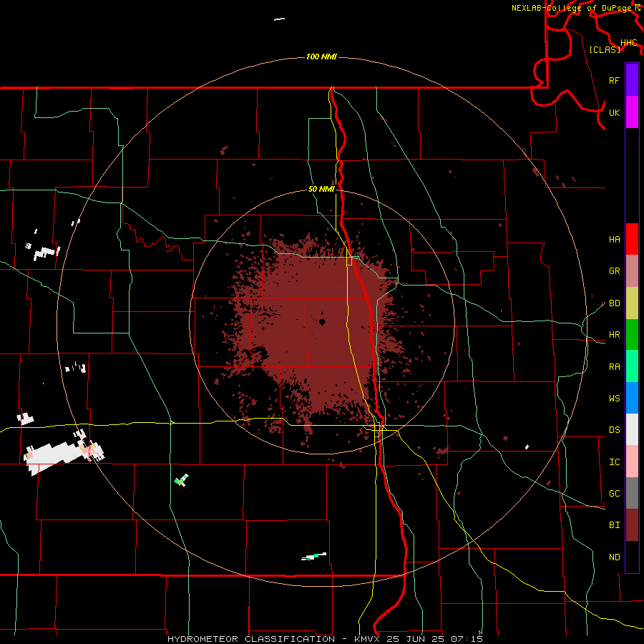The image size is (644, 644).
Task: Click the 'UK' legend label
Action: click(x=615, y=112)
